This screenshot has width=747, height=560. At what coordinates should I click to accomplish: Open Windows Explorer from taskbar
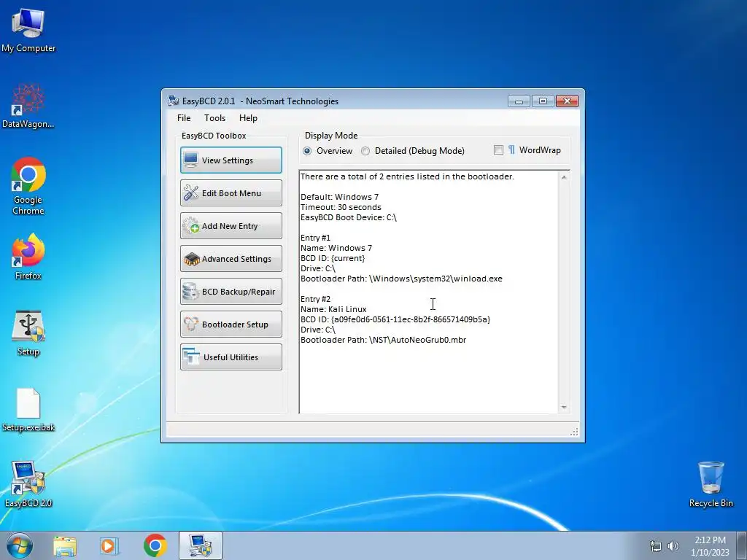point(65,545)
